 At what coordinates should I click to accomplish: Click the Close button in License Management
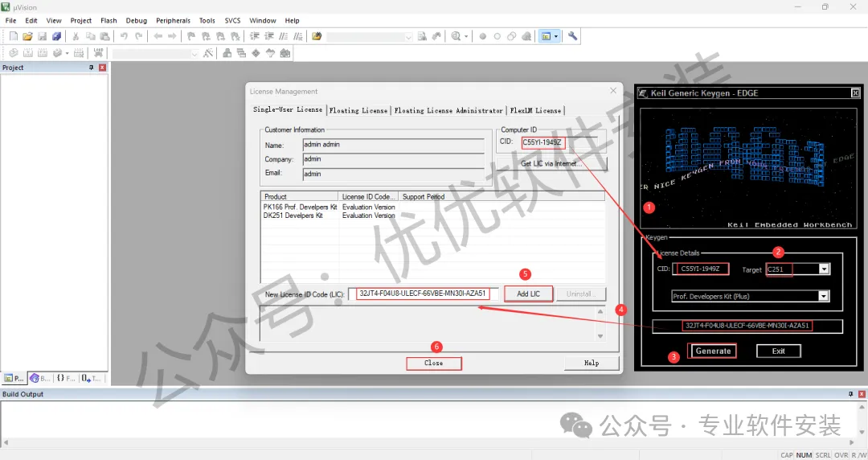433,363
